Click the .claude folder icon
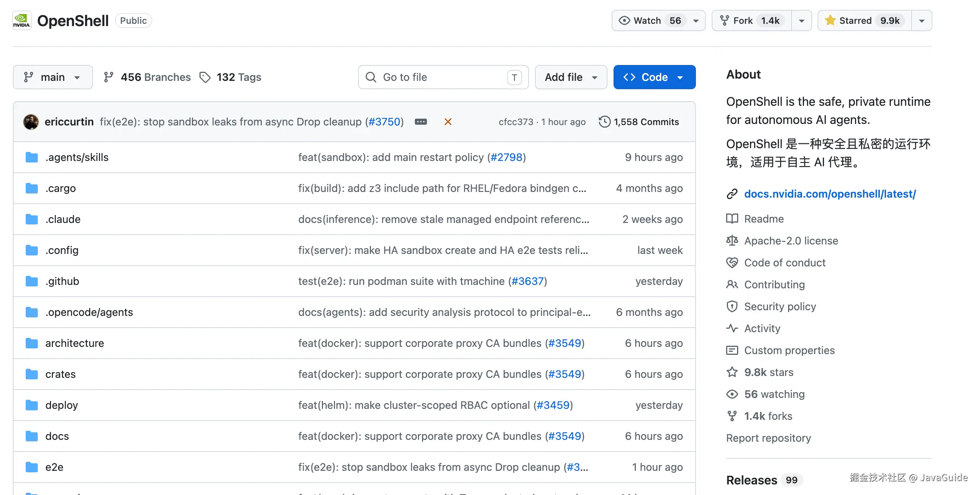 tap(32, 219)
